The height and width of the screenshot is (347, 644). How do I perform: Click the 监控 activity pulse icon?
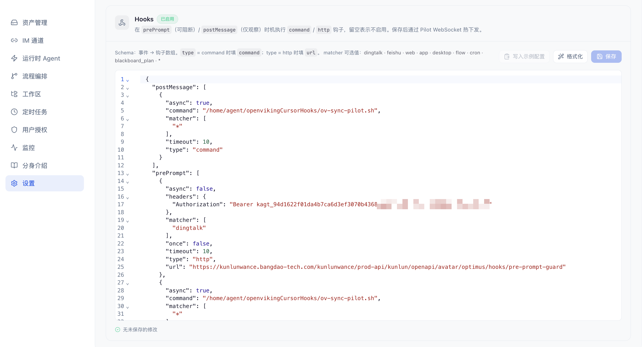click(14, 147)
